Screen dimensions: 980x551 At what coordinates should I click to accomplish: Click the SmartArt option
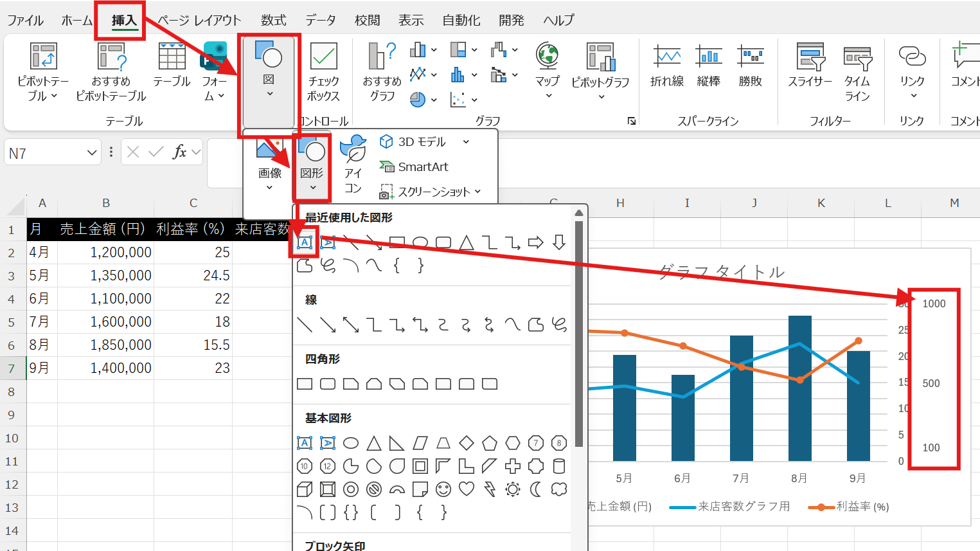coord(414,167)
